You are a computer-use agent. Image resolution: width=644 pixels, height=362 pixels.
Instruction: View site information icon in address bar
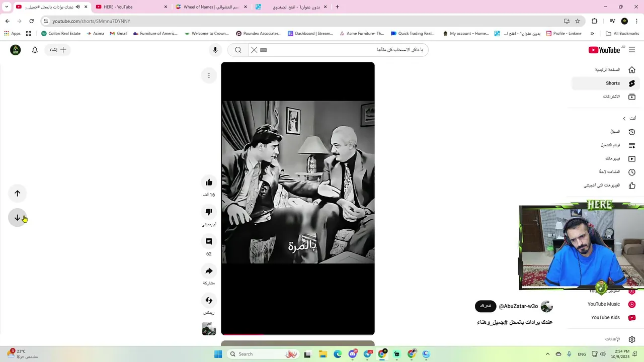point(46,21)
